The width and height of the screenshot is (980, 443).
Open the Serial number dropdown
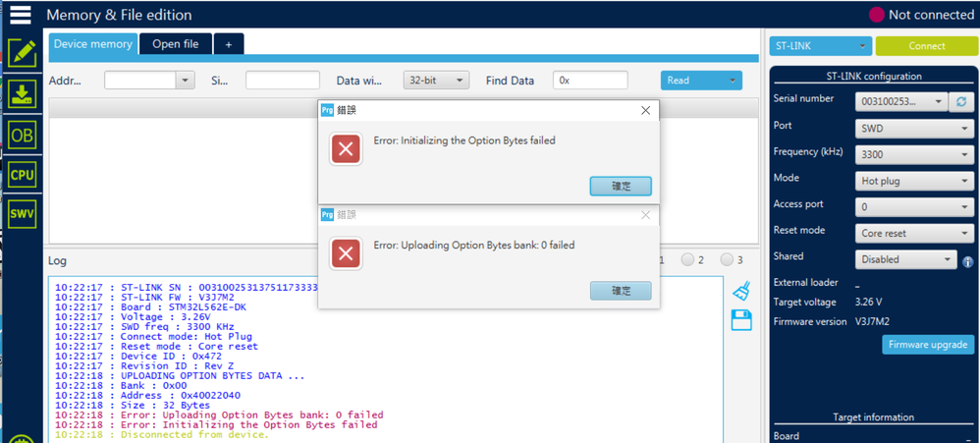click(x=901, y=101)
